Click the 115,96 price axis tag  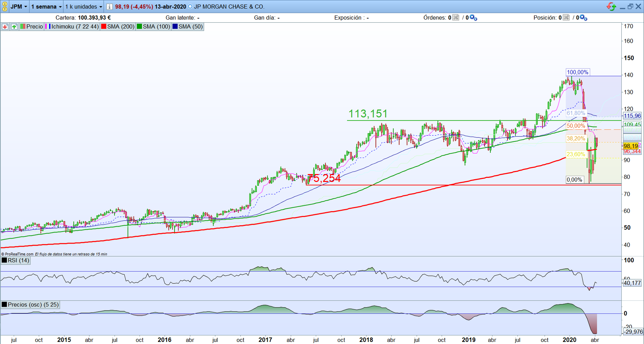tap(632, 116)
